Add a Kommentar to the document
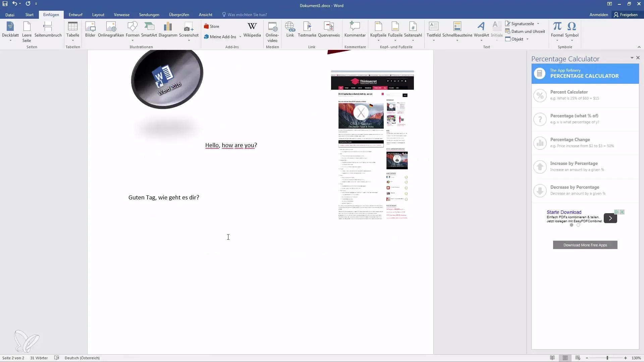Viewport: 644px width, 362px height. pos(355,29)
